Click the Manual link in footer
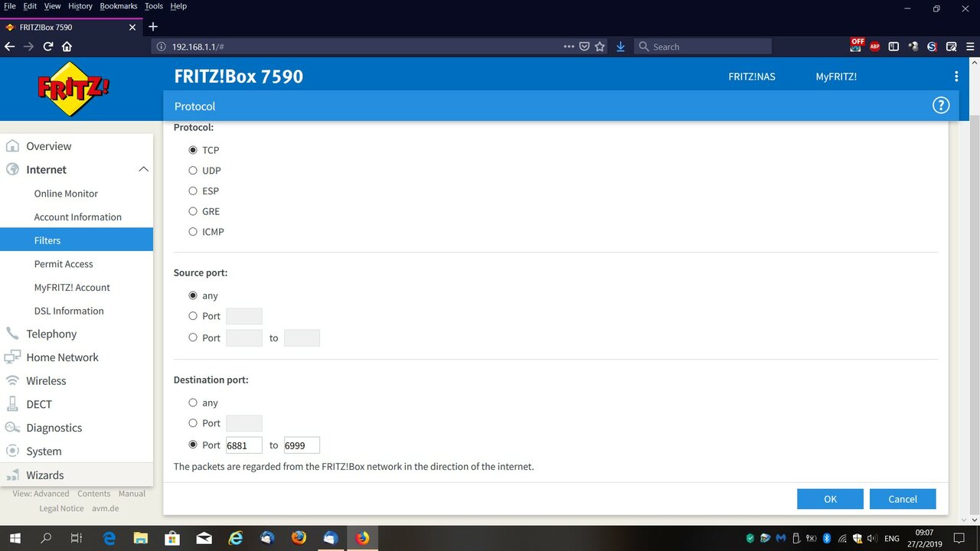This screenshot has height=551, width=980. click(132, 494)
